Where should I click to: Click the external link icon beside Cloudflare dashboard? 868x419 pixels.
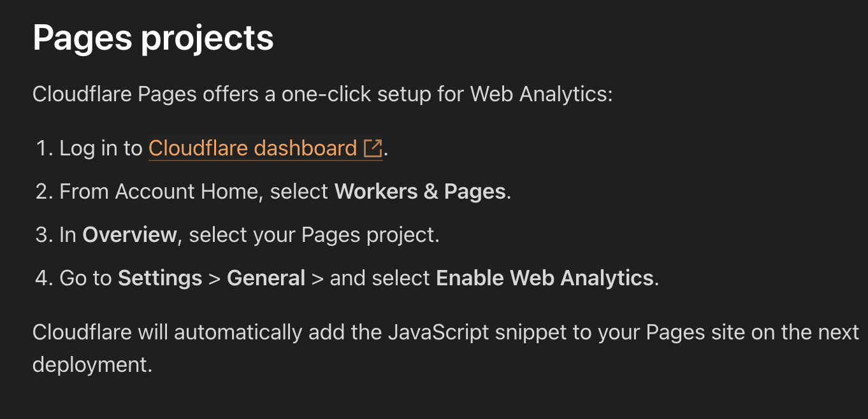pos(373,148)
